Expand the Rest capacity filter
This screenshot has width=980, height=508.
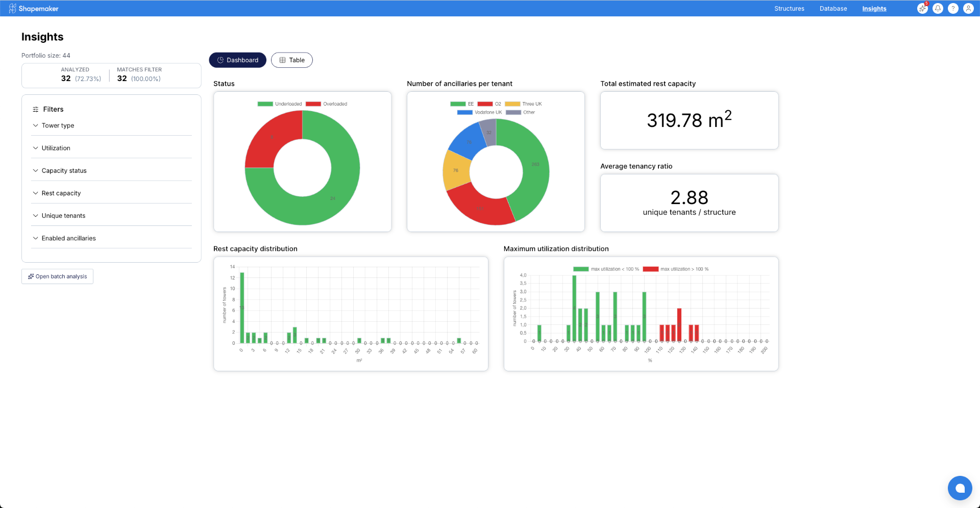[111, 193]
